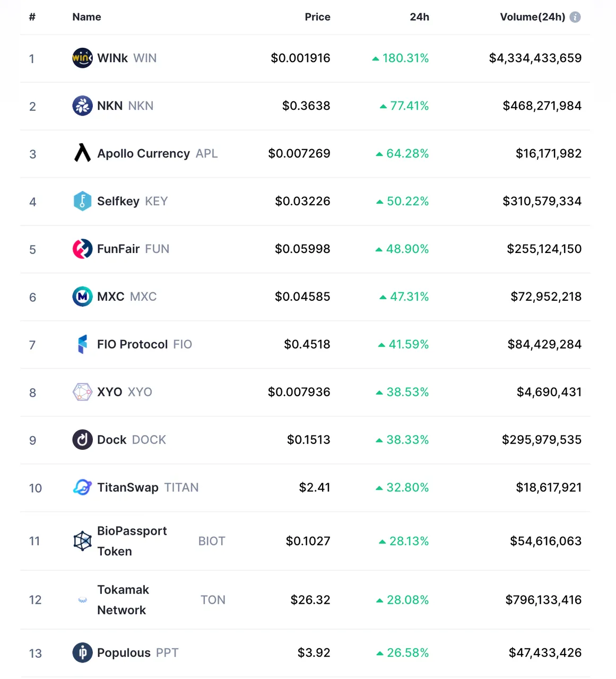Click the Apollo Currency logo icon
Image resolution: width=616 pixels, height=679 pixels.
pos(82,153)
